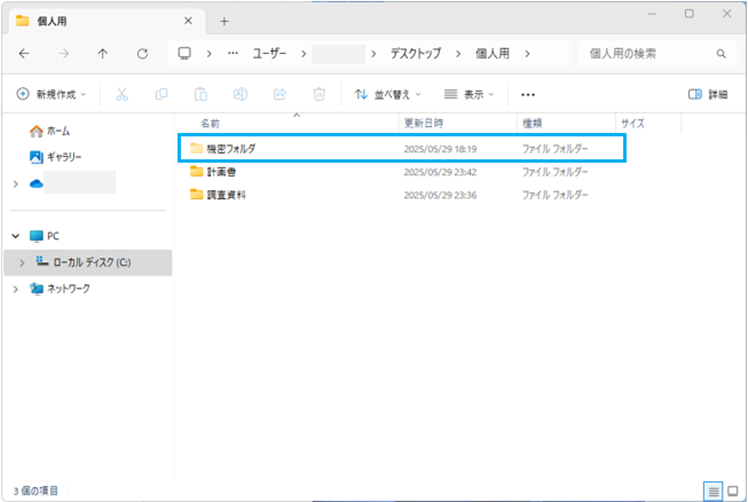Image resolution: width=748 pixels, height=502 pixels.
Task: Refresh the current folder view
Action: (142, 54)
